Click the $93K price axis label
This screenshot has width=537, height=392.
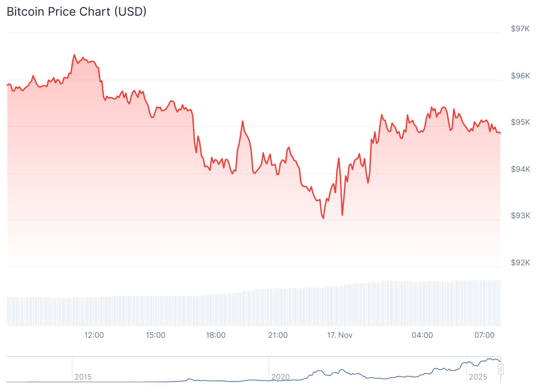coord(520,216)
